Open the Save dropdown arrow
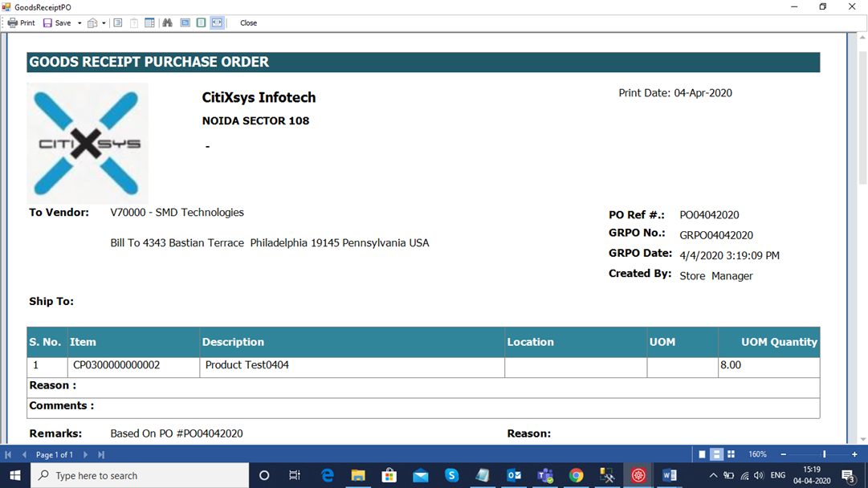The height and width of the screenshot is (488, 868). coord(79,23)
